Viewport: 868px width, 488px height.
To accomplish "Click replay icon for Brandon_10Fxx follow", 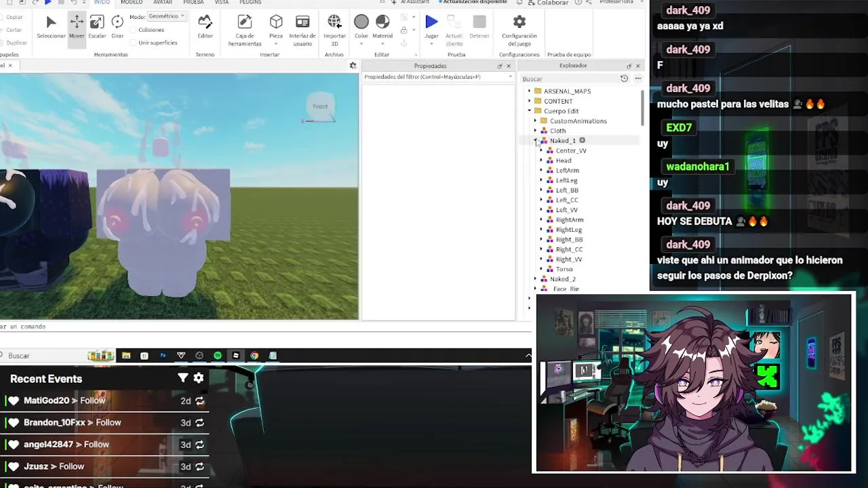I will coord(199,422).
